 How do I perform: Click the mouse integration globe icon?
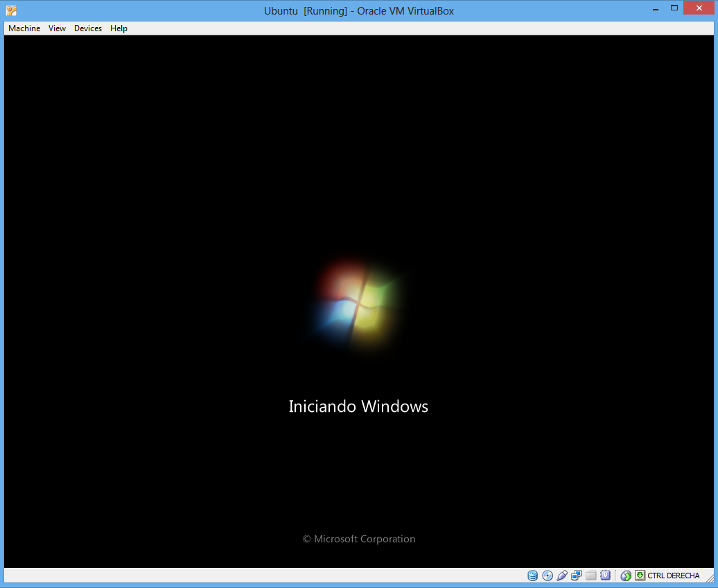pyautogui.click(x=626, y=576)
